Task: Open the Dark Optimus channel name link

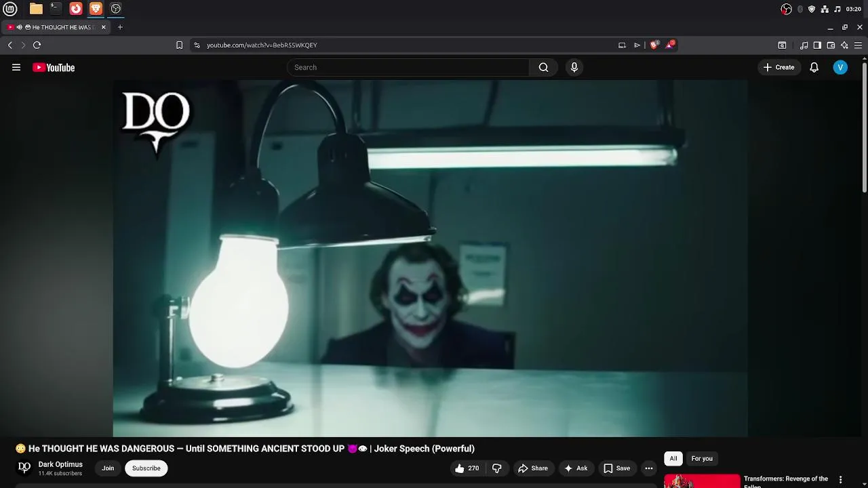Action: pos(60,464)
